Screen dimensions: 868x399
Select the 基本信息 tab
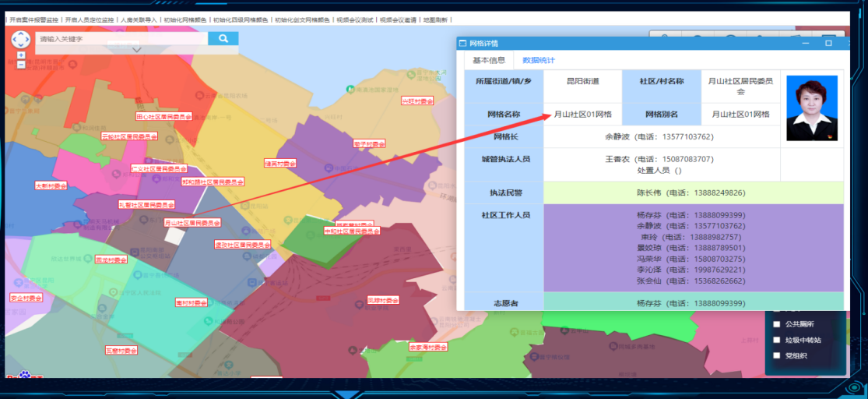pyautogui.click(x=489, y=60)
